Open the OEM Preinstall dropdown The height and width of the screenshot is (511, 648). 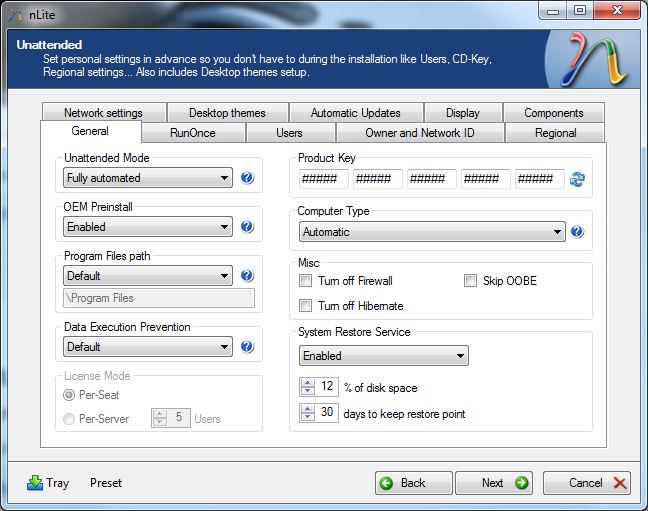[148, 227]
